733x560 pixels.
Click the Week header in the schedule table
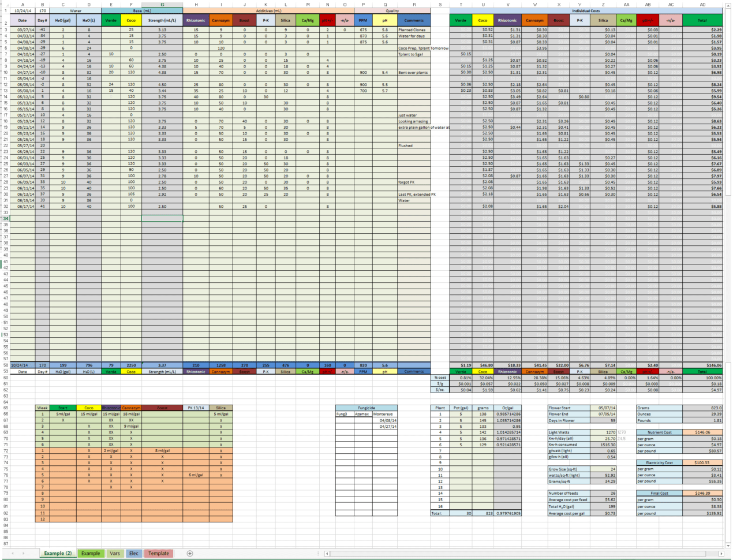[42, 408]
